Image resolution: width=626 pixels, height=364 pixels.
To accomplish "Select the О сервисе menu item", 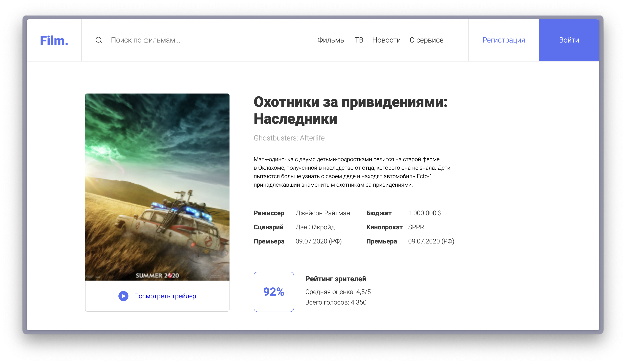I will pyautogui.click(x=426, y=40).
